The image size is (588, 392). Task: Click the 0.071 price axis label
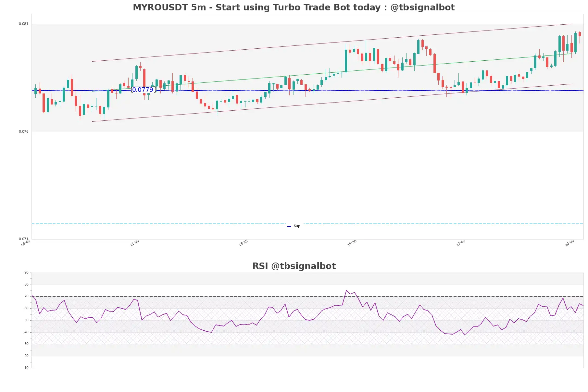coord(23,239)
